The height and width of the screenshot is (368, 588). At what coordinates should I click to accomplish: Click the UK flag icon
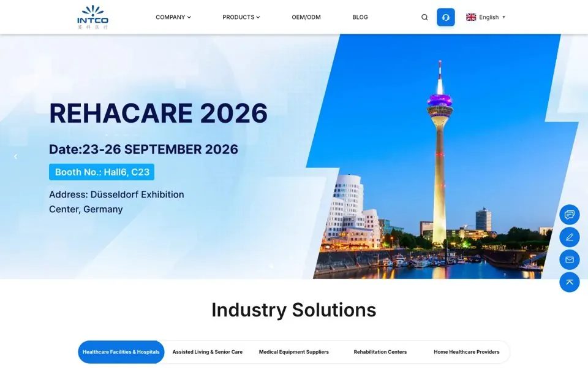pyautogui.click(x=471, y=17)
